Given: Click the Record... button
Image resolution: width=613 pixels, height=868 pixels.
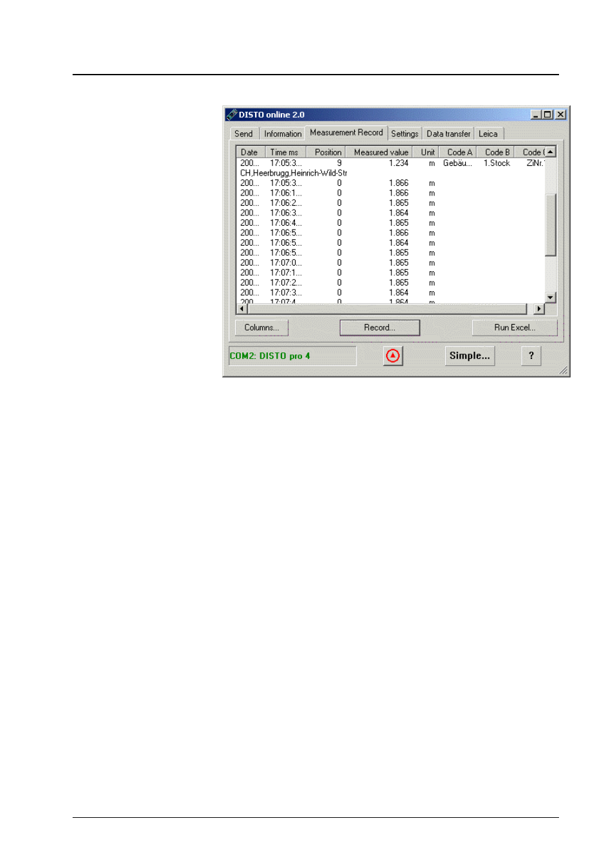Looking at the screenshot, I should [380, 327].
